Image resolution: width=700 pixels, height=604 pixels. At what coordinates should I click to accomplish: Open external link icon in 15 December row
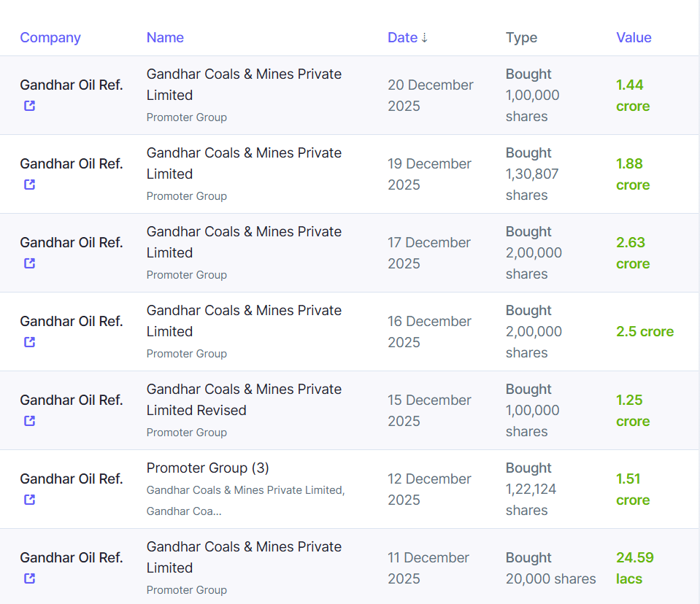[29, 421]
